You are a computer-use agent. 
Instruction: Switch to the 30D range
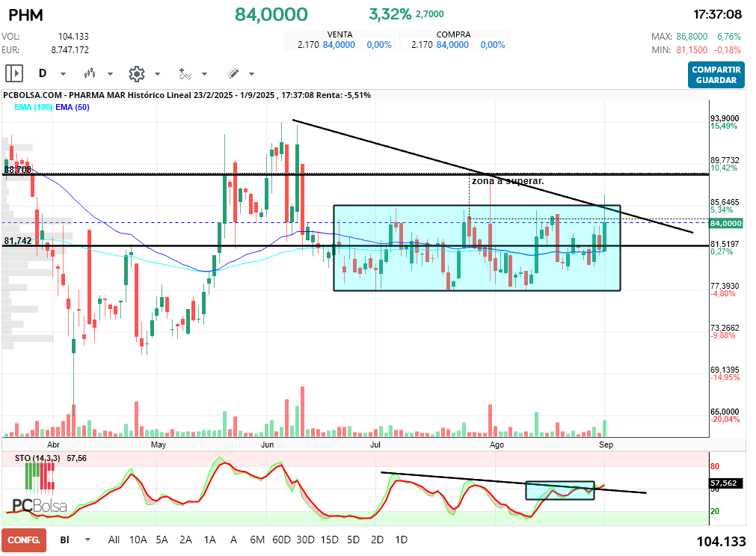point(305,540)
